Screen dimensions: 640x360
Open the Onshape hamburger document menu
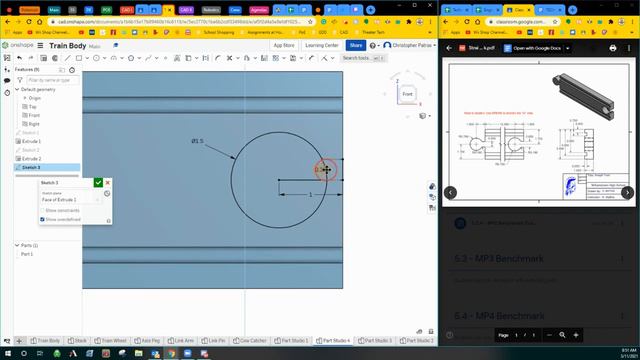coord(40,45)
